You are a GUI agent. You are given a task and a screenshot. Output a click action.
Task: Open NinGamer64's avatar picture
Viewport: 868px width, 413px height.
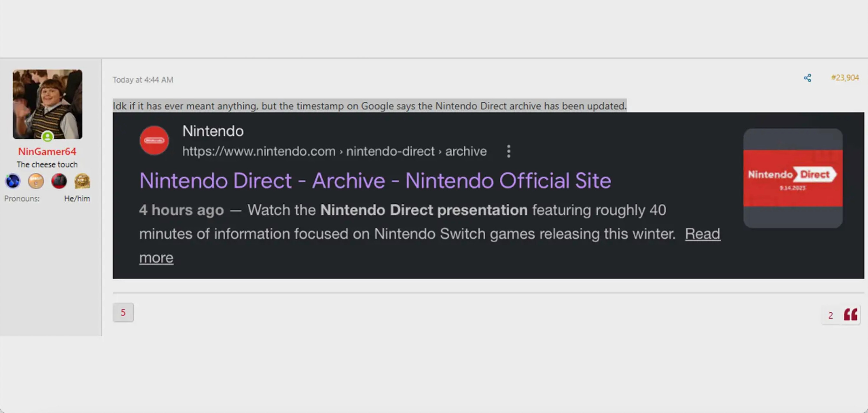click(x=47, y=104)
